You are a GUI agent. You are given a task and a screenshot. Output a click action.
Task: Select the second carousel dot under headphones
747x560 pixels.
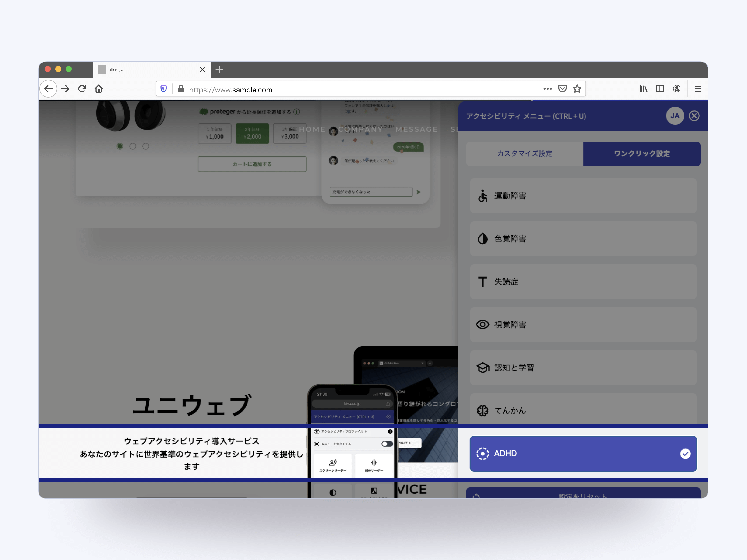(133, 146)
